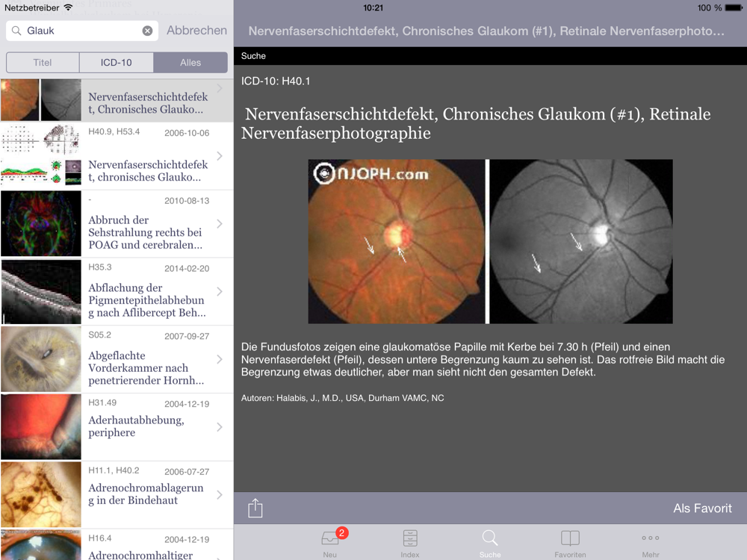Filter search by Alles
The width and height of the screenshot is (747, 560).
tap(190, 63)
